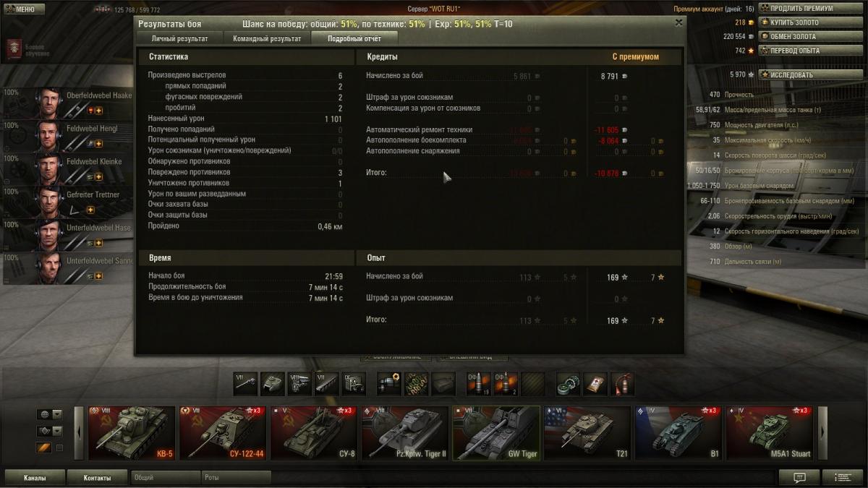
Task: Click the Продлить премиум button
Action: pyautogui.click(x=810, y=9)
